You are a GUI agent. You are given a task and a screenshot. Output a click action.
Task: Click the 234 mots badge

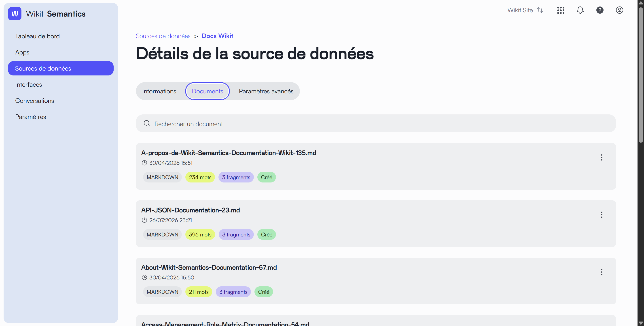pos(200,177)
